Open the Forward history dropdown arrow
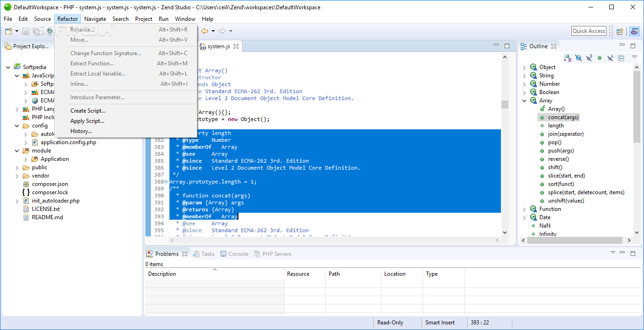 (x=231, y=31)
